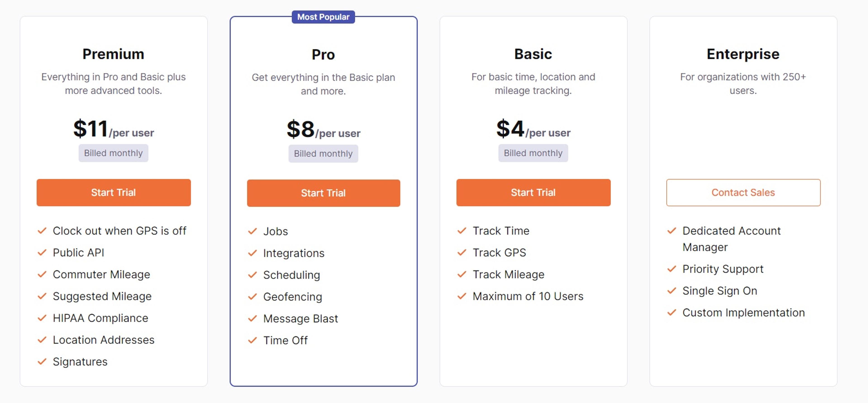Click the checkmark next to Geofencing

click(x=252, y=296)
